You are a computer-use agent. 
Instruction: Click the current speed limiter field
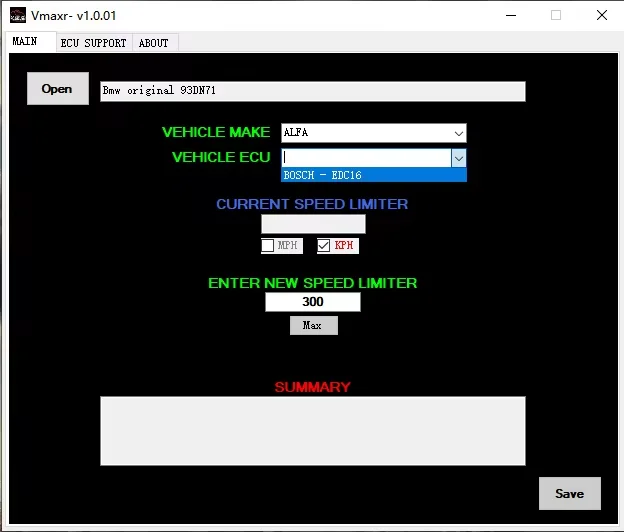click(x=312, y=224)
